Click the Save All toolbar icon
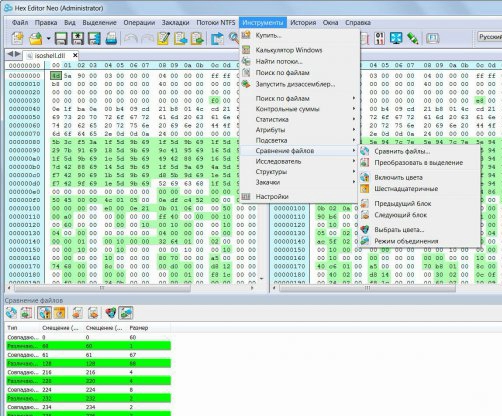Image resolution: width=502 pixels, height=416 pixels. 94,39
